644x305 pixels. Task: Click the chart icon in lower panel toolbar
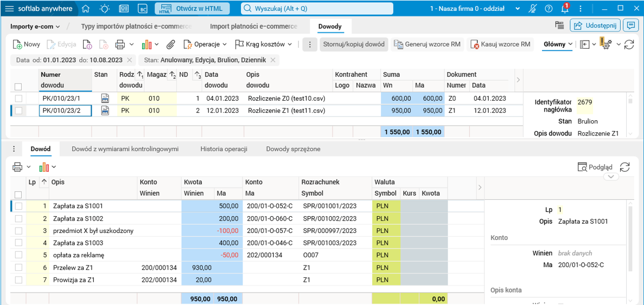(x=44, y=167)
